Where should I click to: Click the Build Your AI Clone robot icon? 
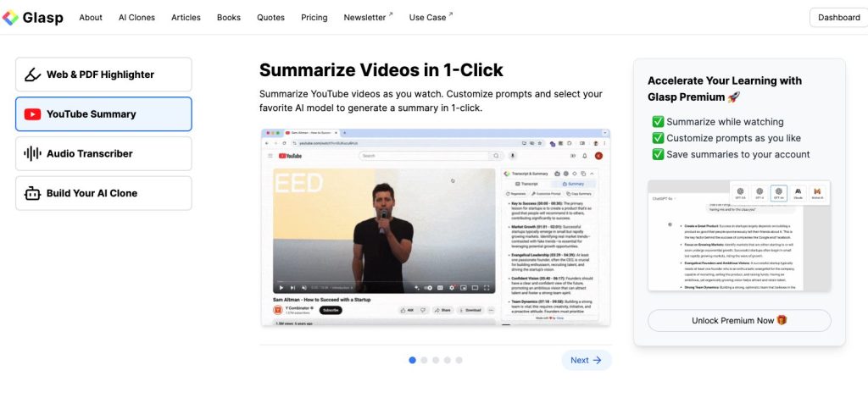33,193
